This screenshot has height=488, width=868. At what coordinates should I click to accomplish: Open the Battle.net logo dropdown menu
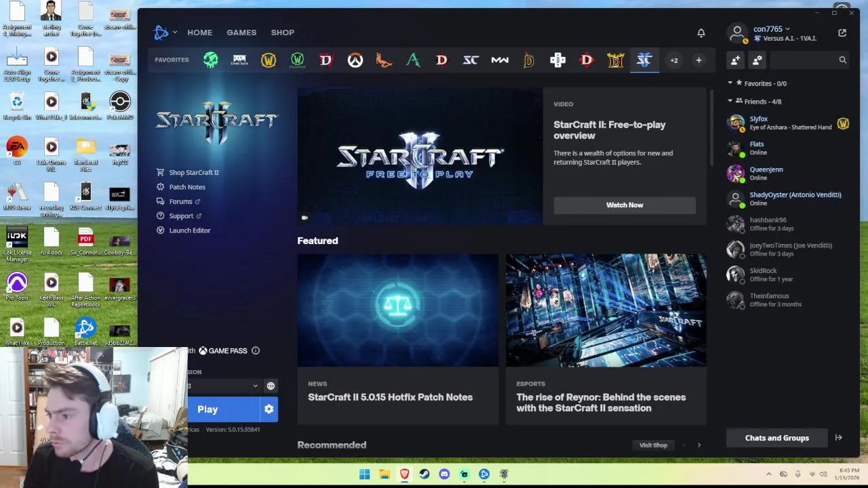pyautogui.click(x=165, y=33)
